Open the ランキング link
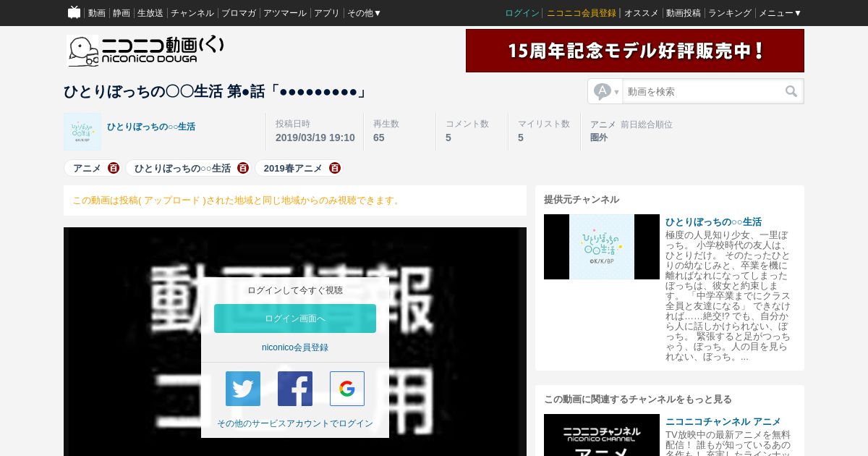The image size is (868, 456). point(730,13)
